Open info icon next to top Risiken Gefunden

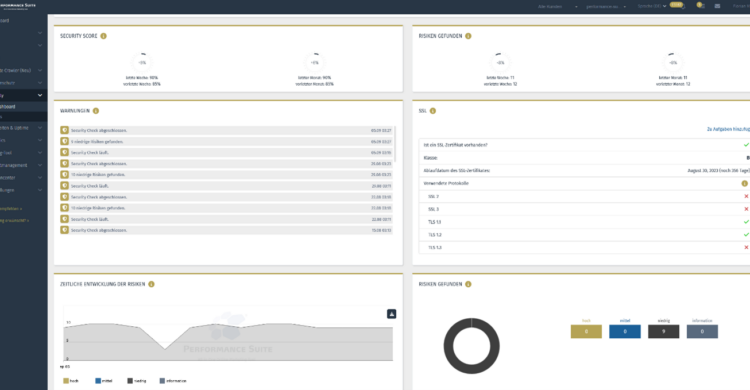tap(468, 36)
